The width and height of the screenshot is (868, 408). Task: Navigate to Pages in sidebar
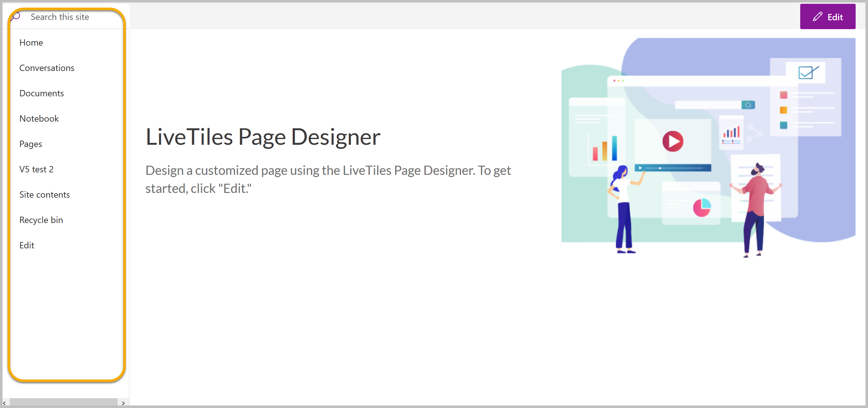(x=30, y=144)
